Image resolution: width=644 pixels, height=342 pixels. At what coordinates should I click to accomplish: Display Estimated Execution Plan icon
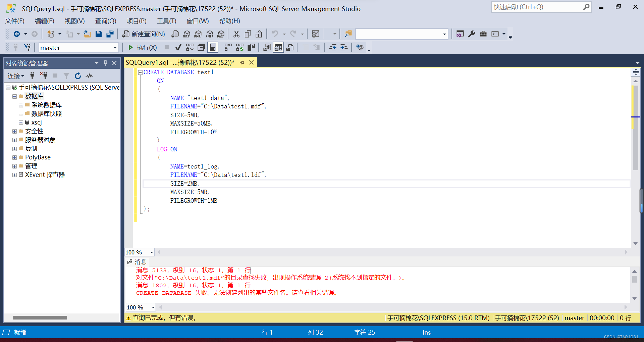point(190,48)
